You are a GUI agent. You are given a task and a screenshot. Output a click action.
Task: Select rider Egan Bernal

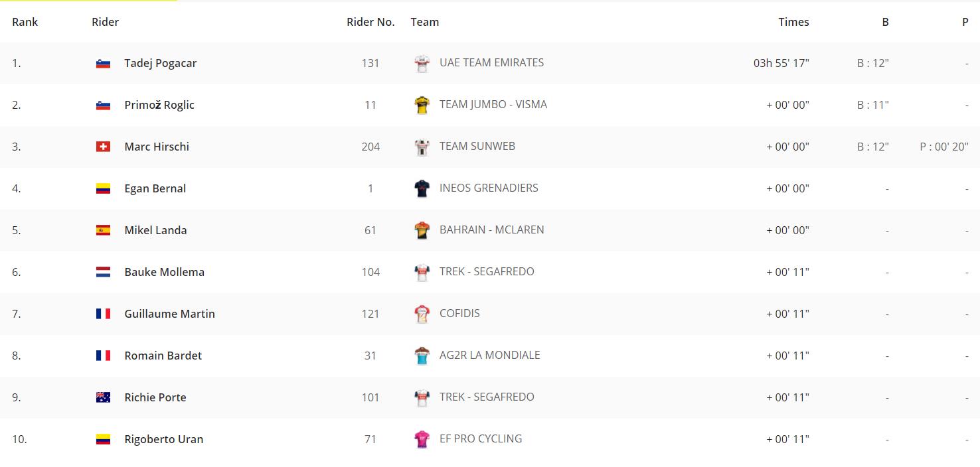point(155,188)
